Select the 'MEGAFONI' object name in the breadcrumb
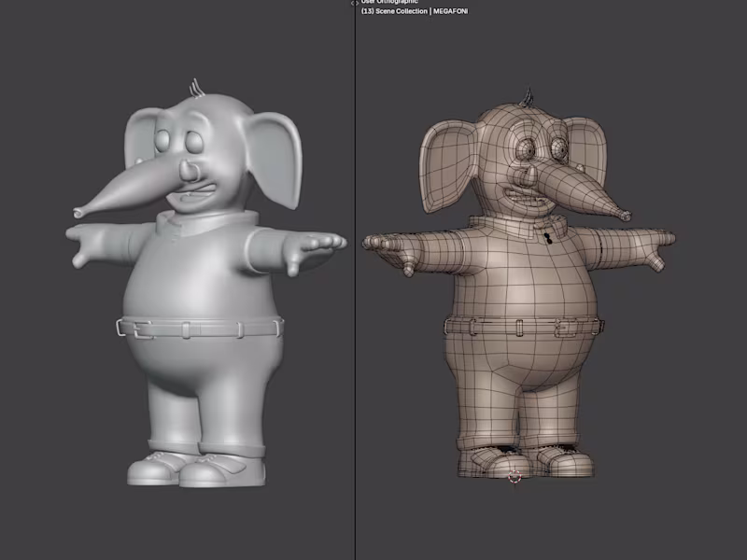Viewport: 747px width, 560px height. pos(449,13)
